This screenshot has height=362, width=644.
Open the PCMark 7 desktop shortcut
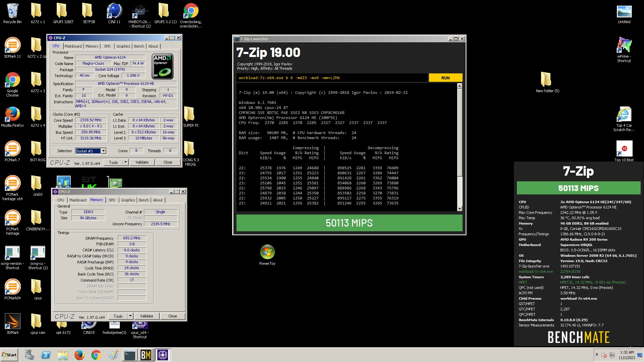pos(12,152)
